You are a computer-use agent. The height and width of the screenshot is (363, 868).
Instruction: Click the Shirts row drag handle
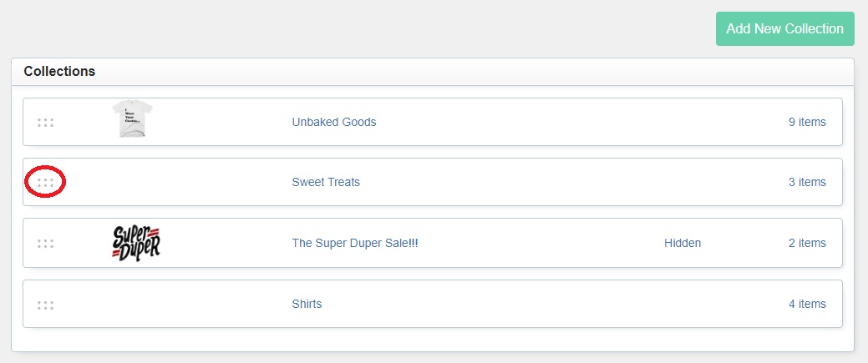[x=45, y=305]
